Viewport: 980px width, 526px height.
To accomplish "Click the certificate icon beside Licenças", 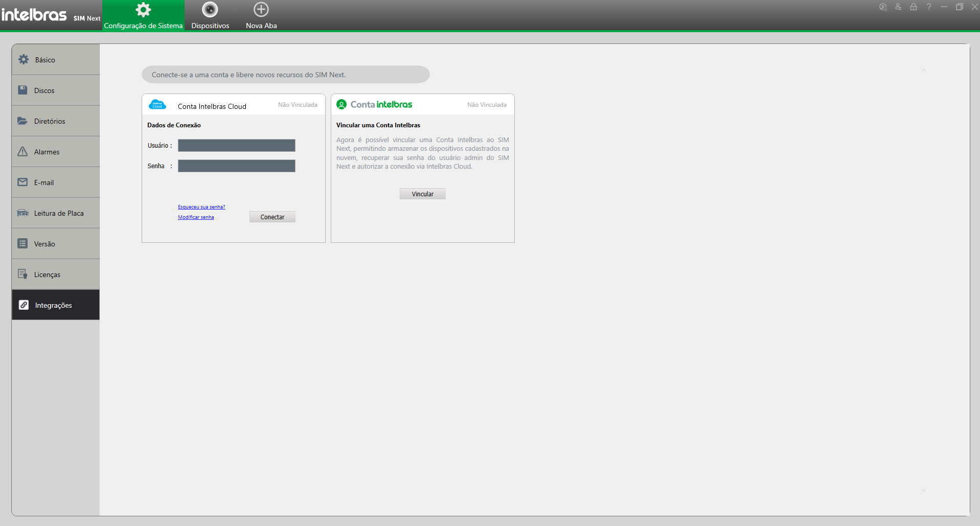I will pos(22,274).
